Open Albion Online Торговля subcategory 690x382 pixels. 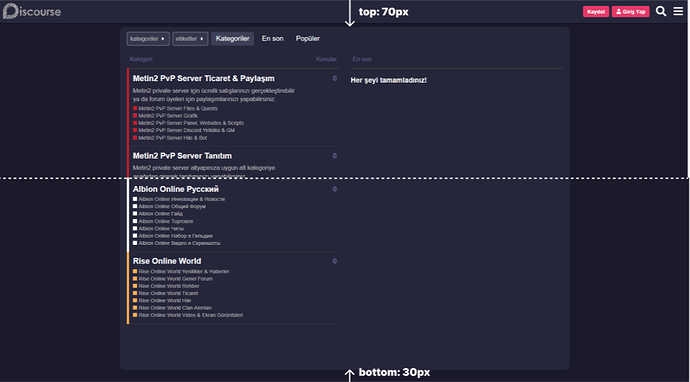point(165,221)
